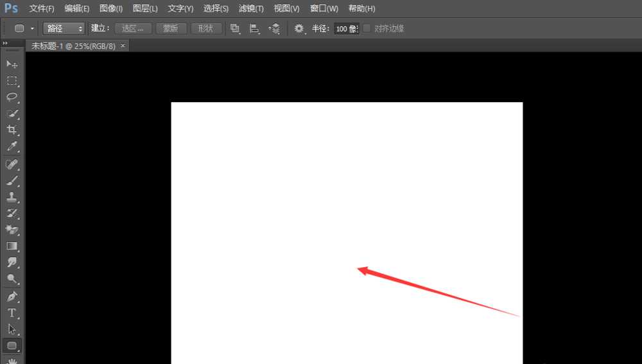Select the Gradient tool
642x364 pixels.
coord(12,246)
